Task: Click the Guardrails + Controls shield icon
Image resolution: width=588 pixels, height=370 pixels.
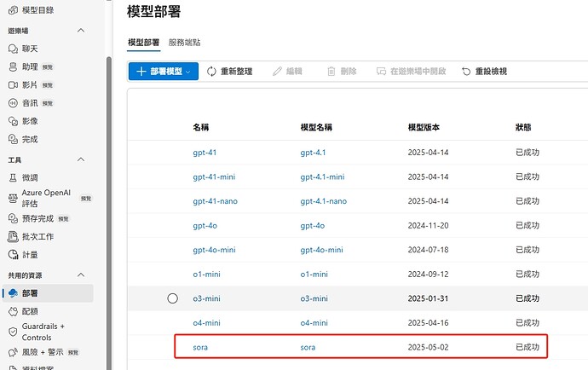Action: 13,332
